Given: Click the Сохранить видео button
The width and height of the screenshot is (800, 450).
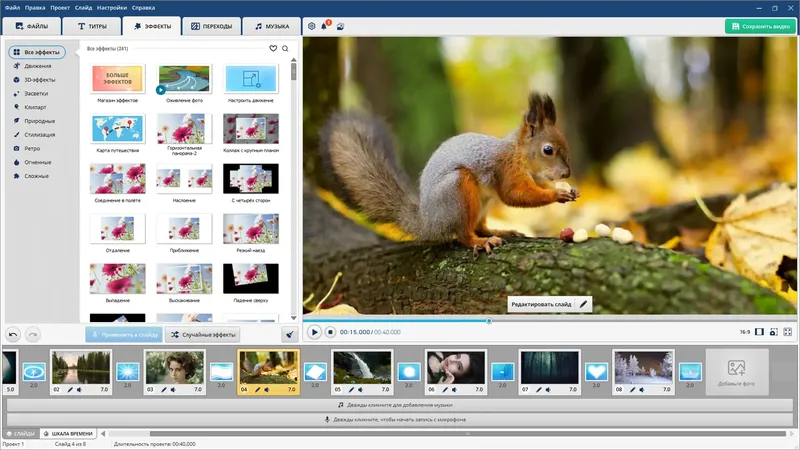Looking at the screenshot, I should (760, 26).
